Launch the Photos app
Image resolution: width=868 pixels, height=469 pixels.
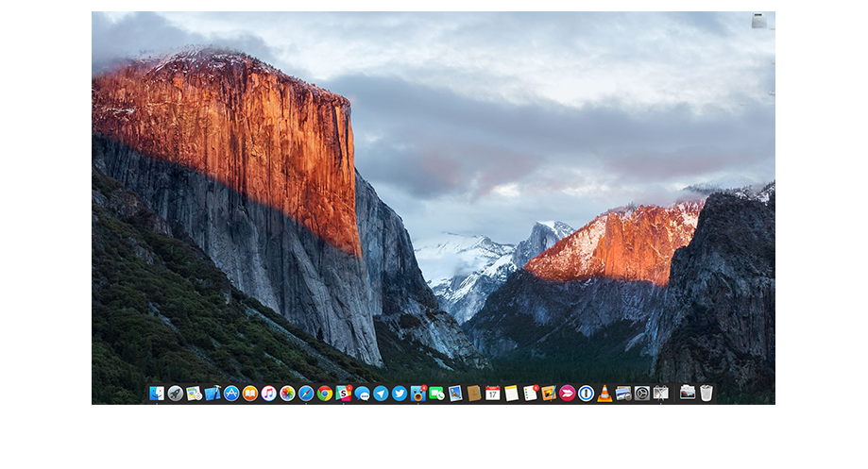(287, 394)
